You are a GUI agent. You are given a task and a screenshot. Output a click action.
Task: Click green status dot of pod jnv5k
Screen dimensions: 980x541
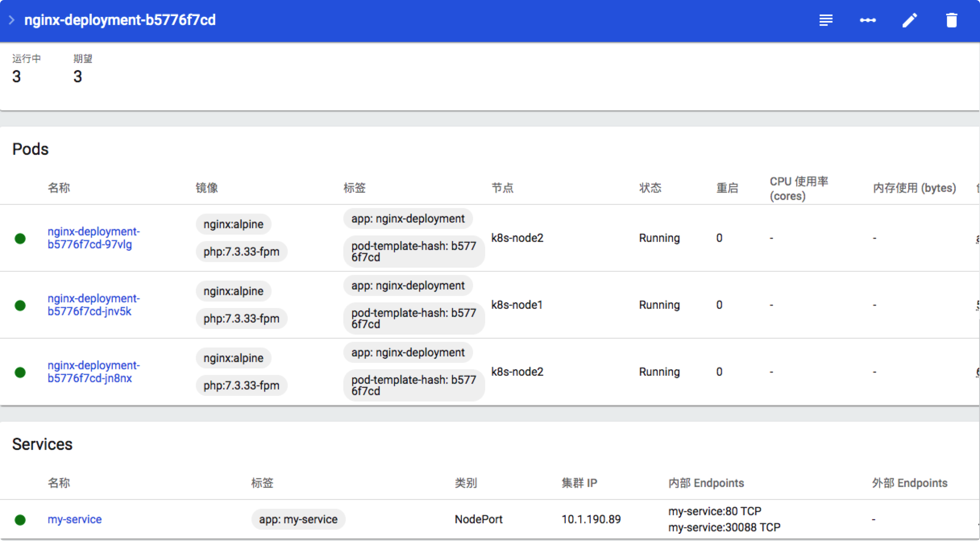(x=20, y=305)
